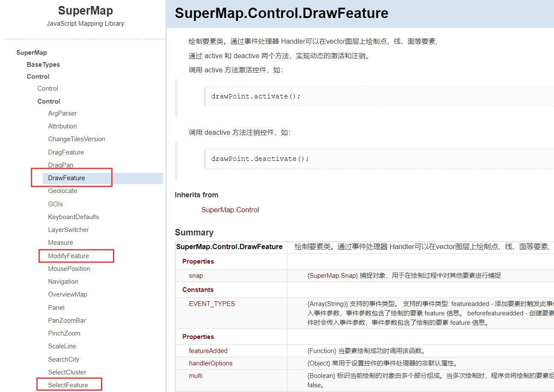This screenshot has width=554, height=392.
Task: Click the {SuperMap.Snap} description text
Action: (x=404, y=276)
